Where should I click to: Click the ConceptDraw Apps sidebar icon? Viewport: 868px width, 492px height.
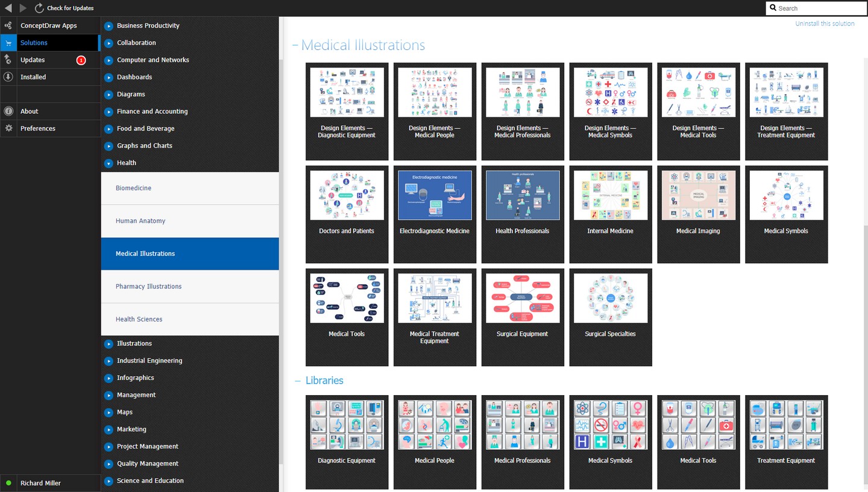pyautogui.click(x=8, y=25)
